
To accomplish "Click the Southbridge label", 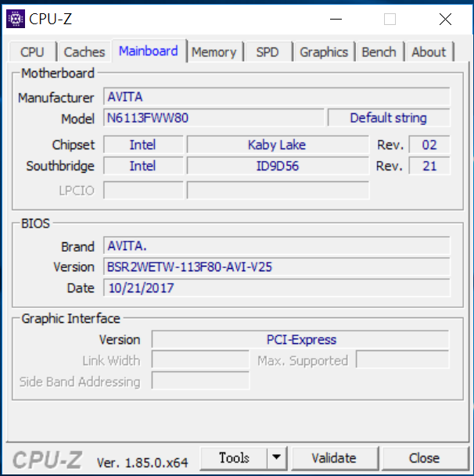I will pyautogui.click(x=60, y=166).
